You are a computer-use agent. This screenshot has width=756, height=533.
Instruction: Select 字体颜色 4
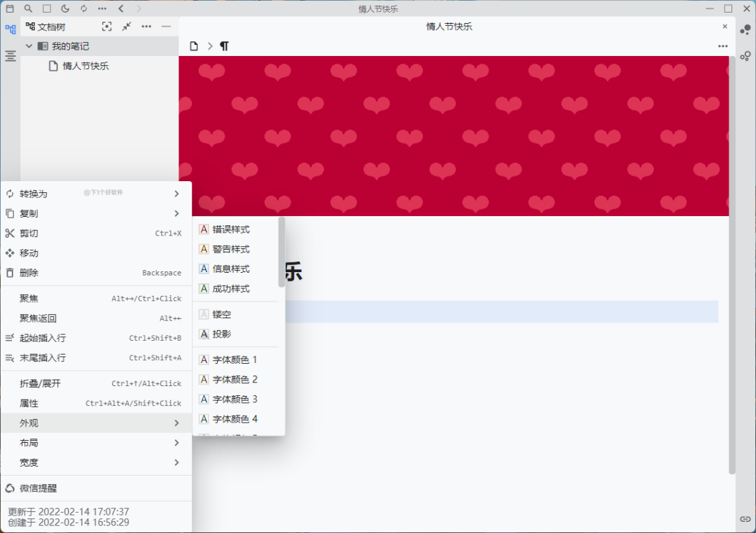click(235, 419)
